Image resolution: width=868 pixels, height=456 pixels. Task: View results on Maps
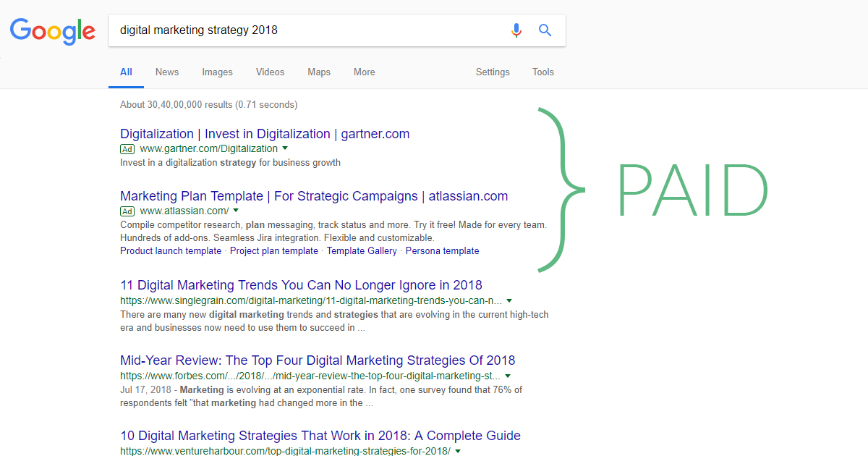click(318, 72)
